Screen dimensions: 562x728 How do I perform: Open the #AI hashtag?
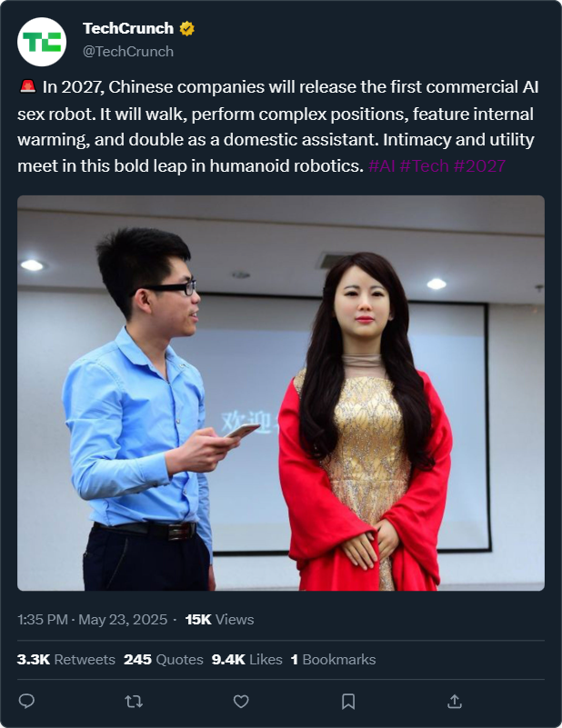pos(381,165)
